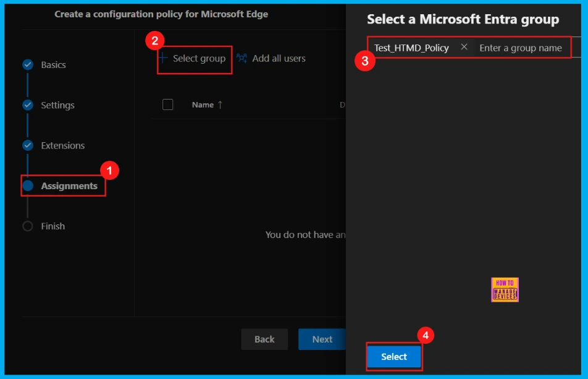
Task: Click Select group link
Action: pyautogui.click(x=199, y=59)
